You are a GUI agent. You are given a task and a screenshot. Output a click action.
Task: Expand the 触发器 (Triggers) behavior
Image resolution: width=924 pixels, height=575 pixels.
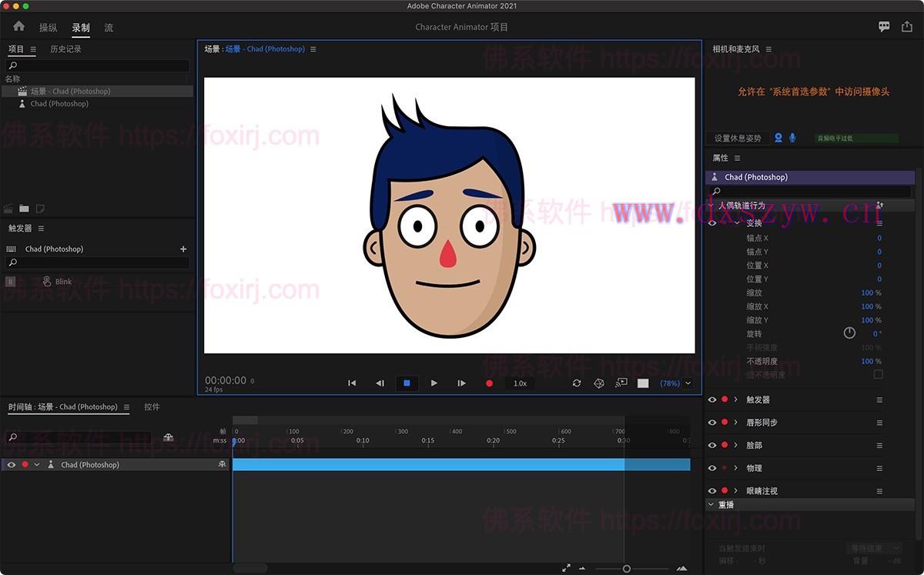click(x=736, y=400)
